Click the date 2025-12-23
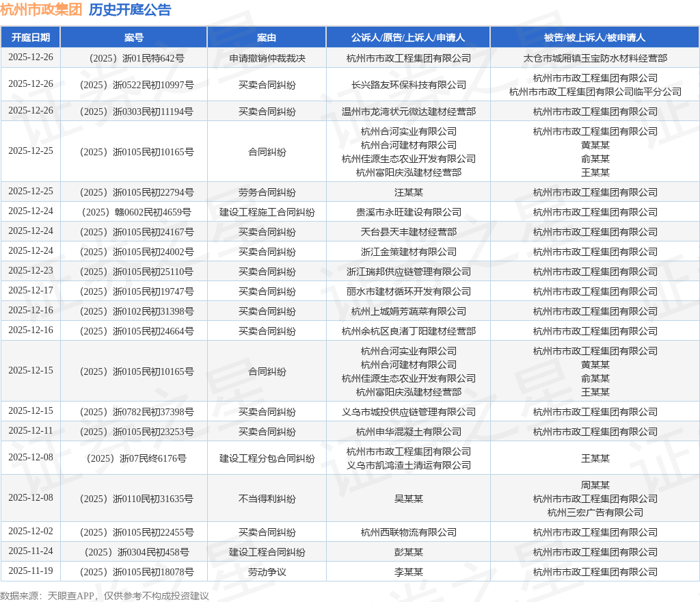This screenshot has width=700, height=602. pos(30,271)
